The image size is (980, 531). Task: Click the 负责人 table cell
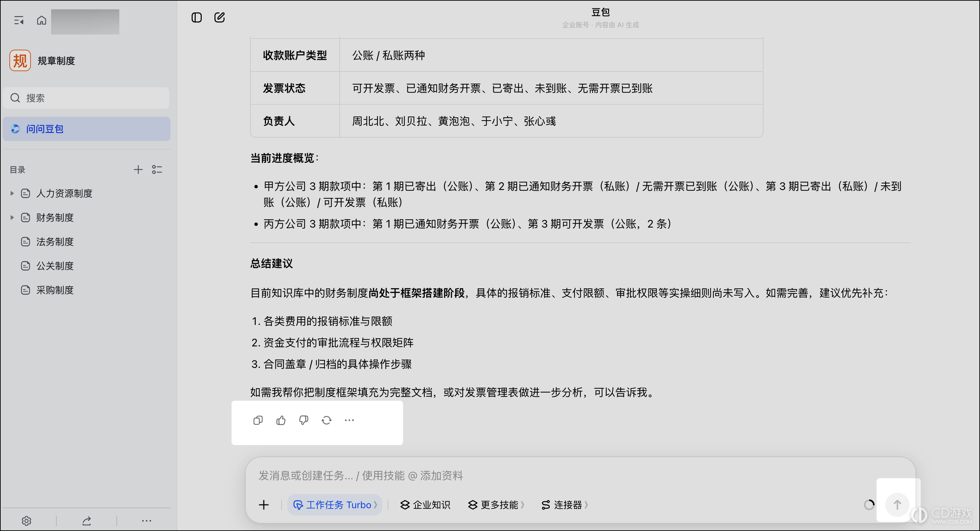click(x=295, y=121)
